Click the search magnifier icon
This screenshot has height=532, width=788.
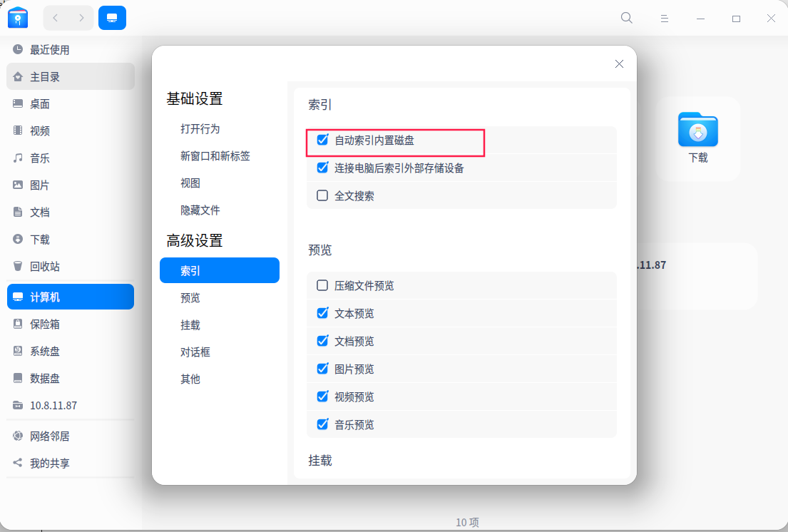click(x=627, y=18)
